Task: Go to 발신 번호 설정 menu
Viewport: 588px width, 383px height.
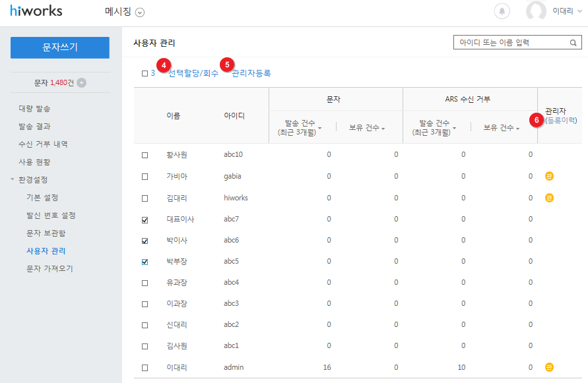Action: tap(51, 216)
